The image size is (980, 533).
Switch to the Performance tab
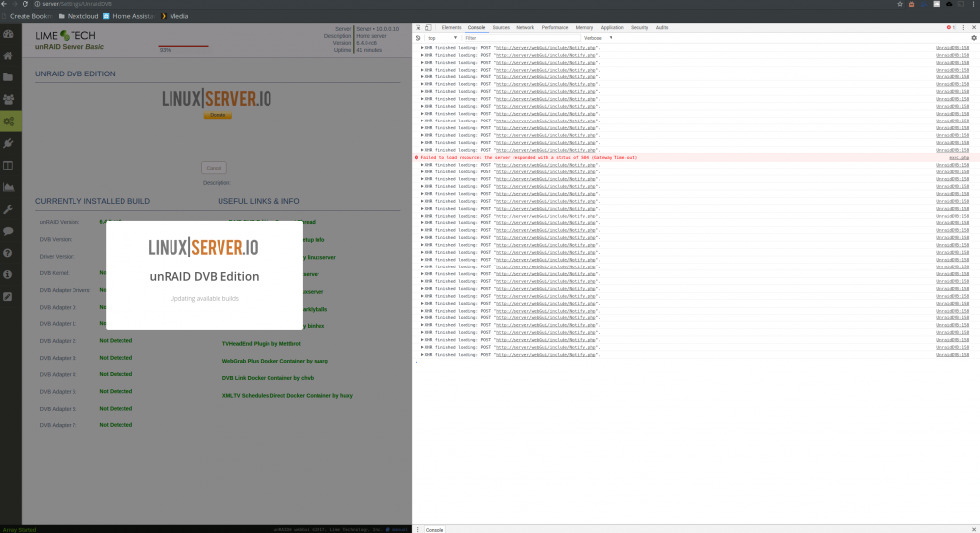[555, 28]
